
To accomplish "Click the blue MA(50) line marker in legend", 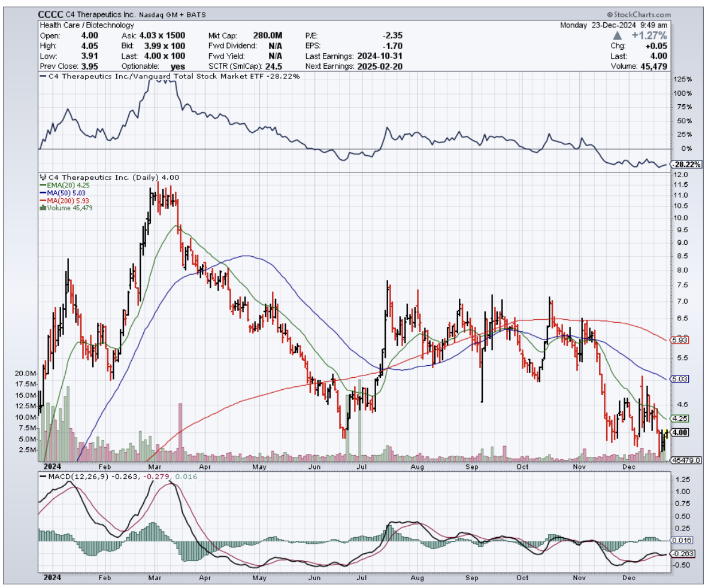I will tap(42, 193).
